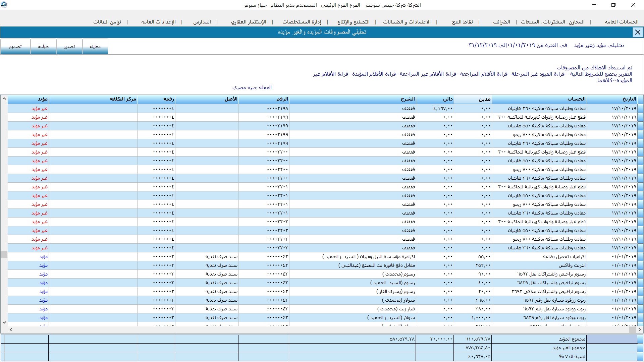Click نسبة ال ٧ % label
The width and height of the screenshot is (644, 362).
[572, 356]
